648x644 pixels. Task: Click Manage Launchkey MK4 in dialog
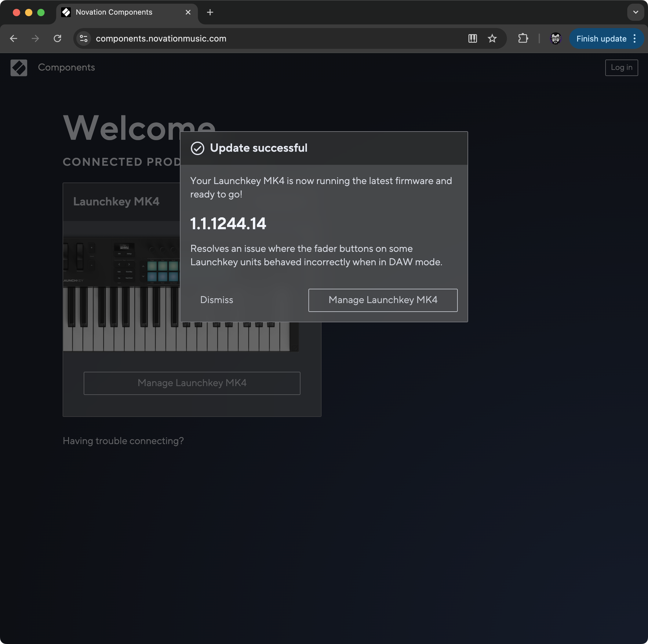(383, 300)
